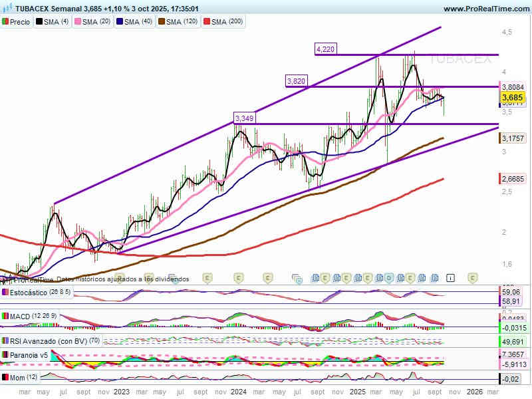The height and width of the screenshot is (399, 532).
Task: Click the RSI Avanzado panel icon
Action: [5, 341]
